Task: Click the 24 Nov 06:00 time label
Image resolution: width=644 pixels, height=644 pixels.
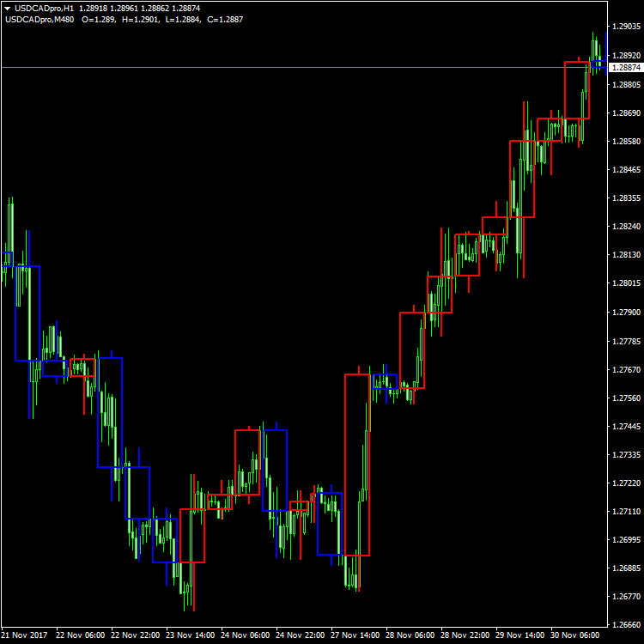Action: [246, 635]
